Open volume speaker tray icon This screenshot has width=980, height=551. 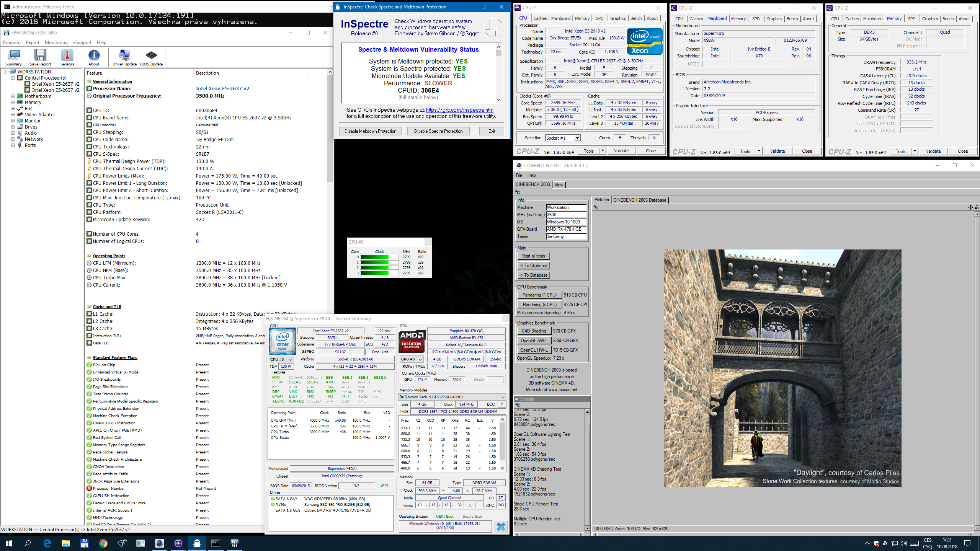tap(904, 543)
